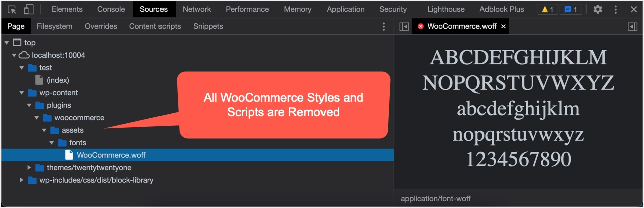Open the Application panel

346,9
